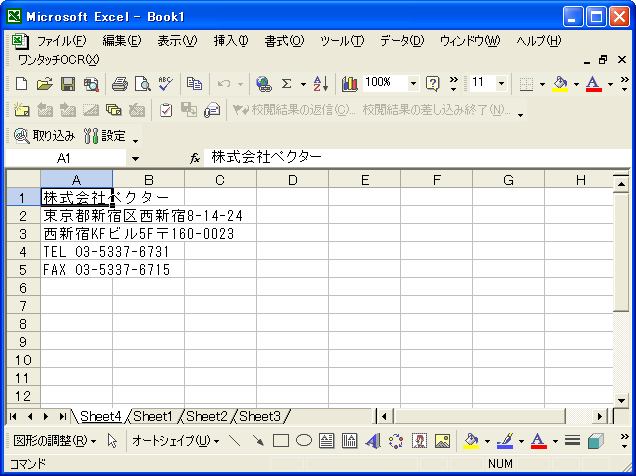Open 図形の調整 drawing menu
The height and width of the screenshot is (476, 636).
click(55, 441)
